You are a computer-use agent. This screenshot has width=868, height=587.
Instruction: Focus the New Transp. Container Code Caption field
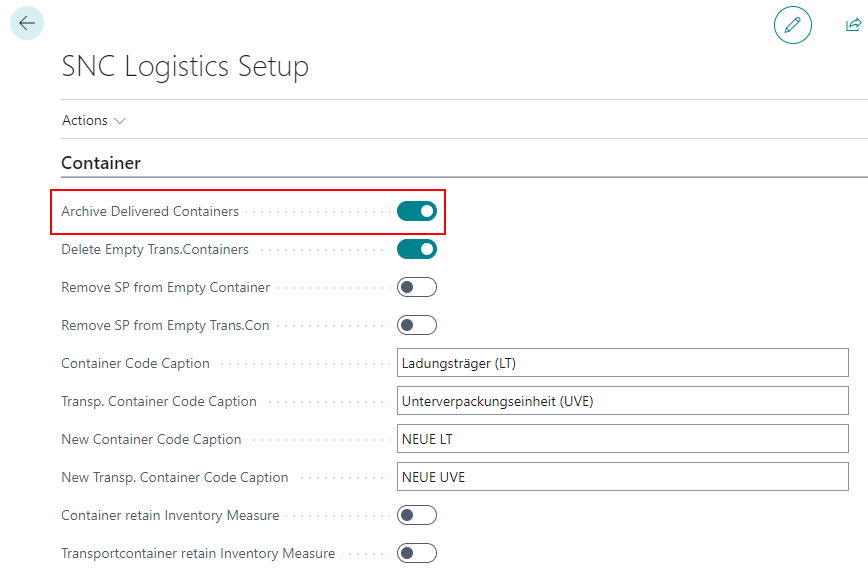(622, 477)
